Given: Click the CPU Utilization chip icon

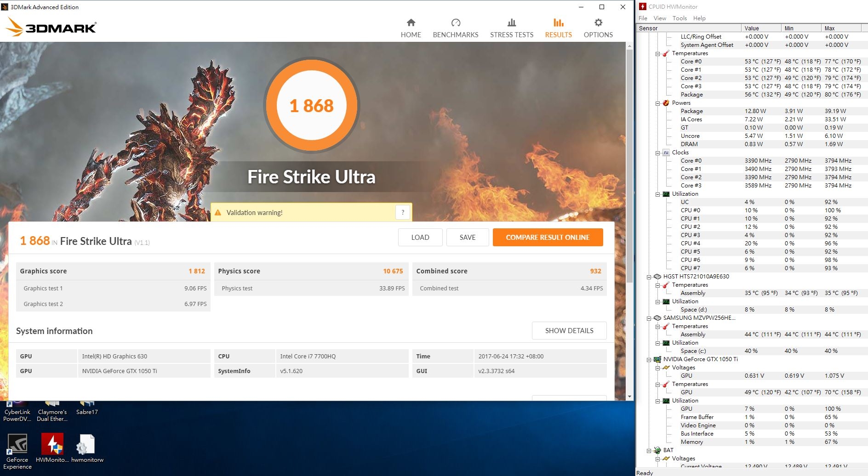Looking at the screenshot, I should [666, 194].
